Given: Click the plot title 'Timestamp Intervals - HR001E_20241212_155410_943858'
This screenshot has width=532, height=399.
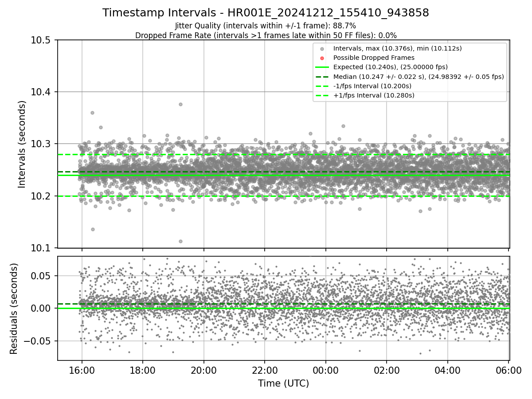Looking at the screenshot, I should coord(266,13).
